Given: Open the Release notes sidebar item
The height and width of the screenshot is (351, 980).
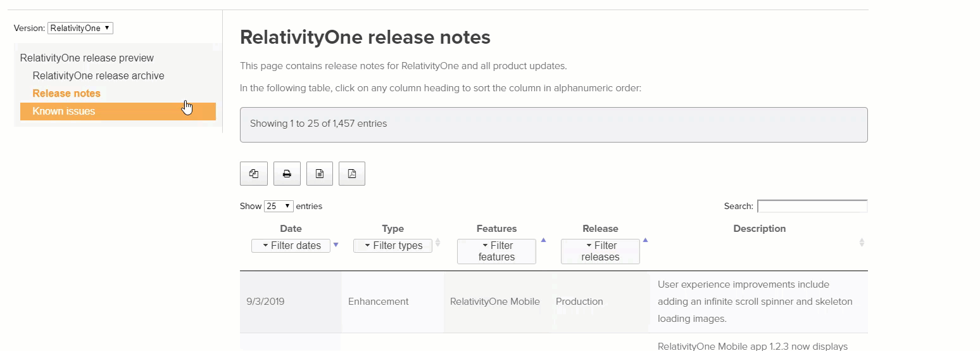Looking at the screenshot, I should [66, 93].
